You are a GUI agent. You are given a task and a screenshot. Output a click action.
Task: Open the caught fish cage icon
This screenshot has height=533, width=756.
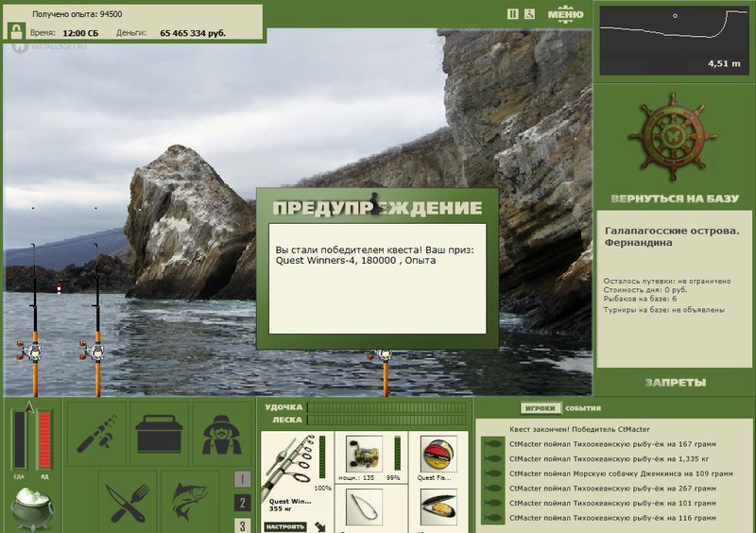click(190, 503)
